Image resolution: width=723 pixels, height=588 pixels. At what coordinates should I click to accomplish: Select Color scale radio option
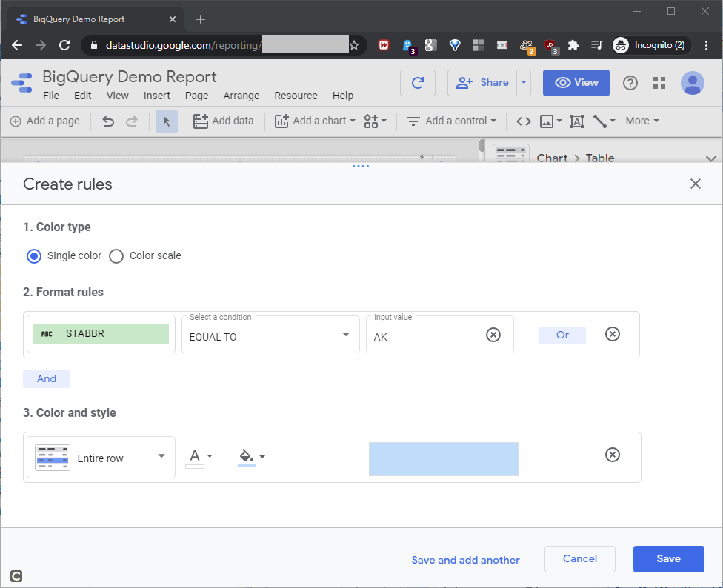coord(116,255)
